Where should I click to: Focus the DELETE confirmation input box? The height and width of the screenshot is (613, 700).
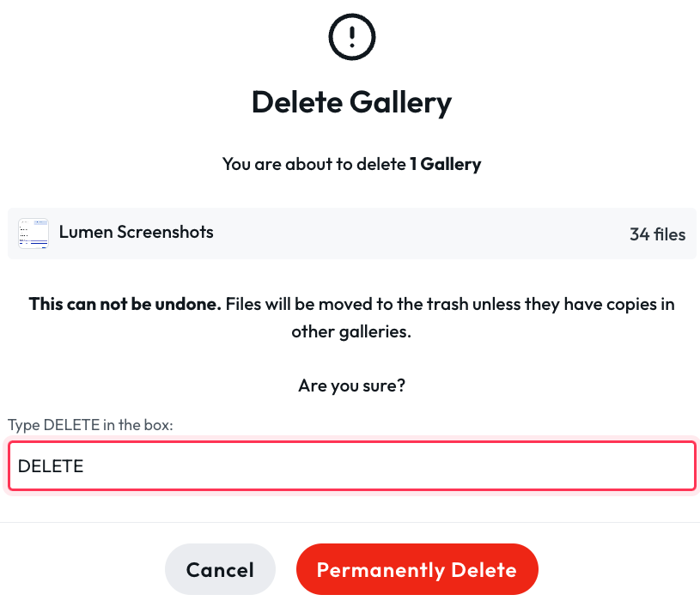tap(352, 466)
